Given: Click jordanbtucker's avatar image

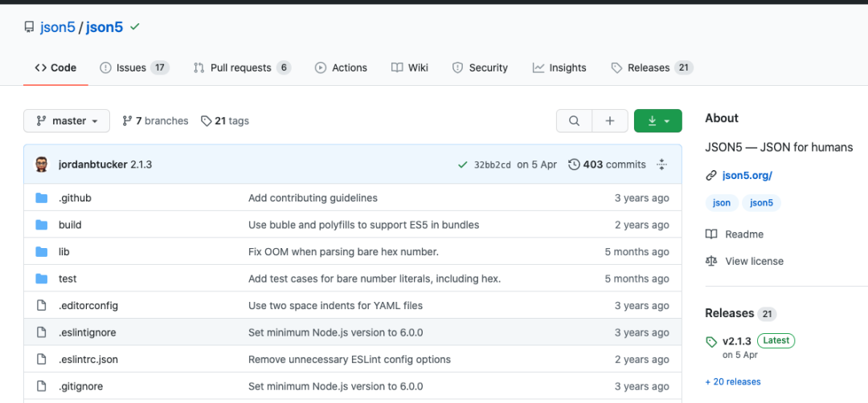Looking at the screenshot, I should pos(42,165).
